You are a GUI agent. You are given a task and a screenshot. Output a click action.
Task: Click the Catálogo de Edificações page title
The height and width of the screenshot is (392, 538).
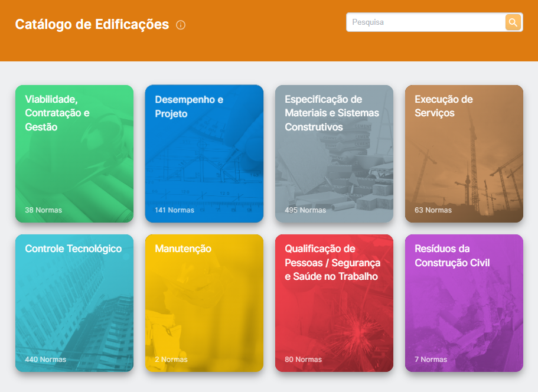point(92,25)
